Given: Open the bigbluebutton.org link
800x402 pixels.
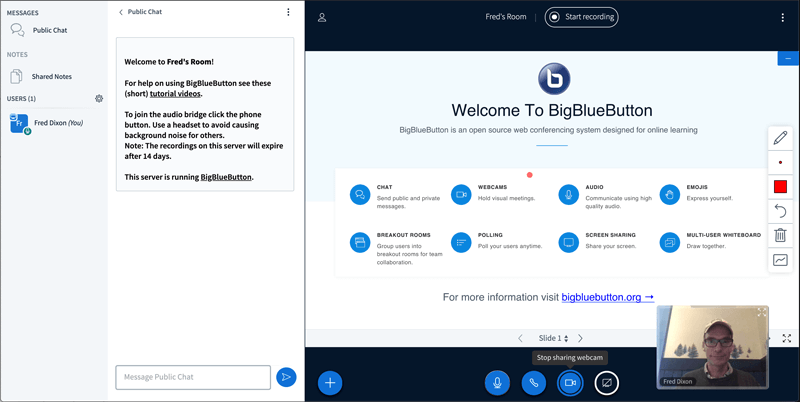Looking at the screenshot, I should pyautogui.click(x=607, y=297).
